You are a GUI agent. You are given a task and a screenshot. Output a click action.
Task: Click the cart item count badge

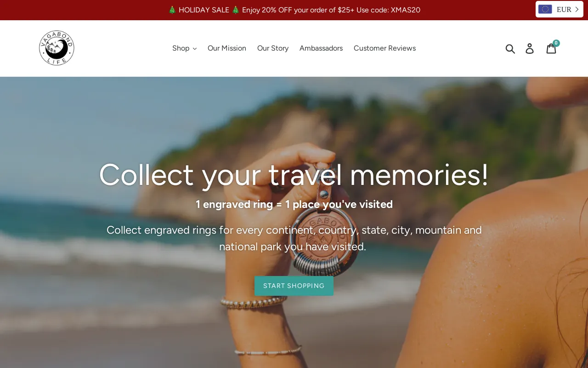(x=556, y=43)
